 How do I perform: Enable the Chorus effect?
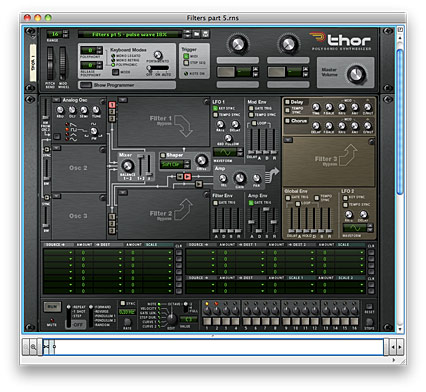click(x=287, y=121)
